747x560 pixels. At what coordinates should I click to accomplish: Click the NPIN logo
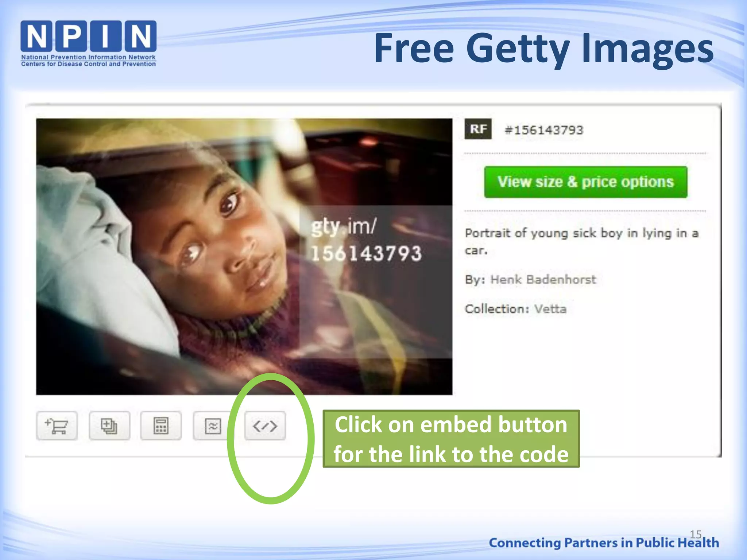pyautogui.click(x=89, y=44)
